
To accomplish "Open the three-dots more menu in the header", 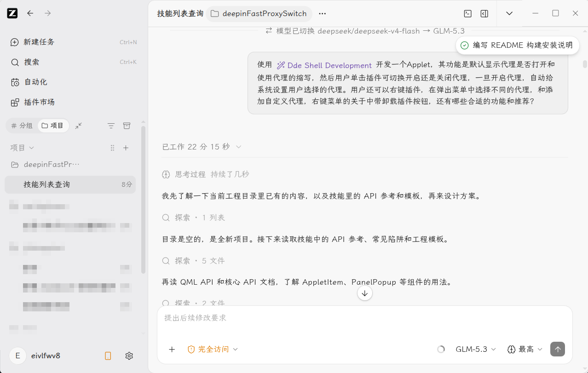I will click(322, 14).
